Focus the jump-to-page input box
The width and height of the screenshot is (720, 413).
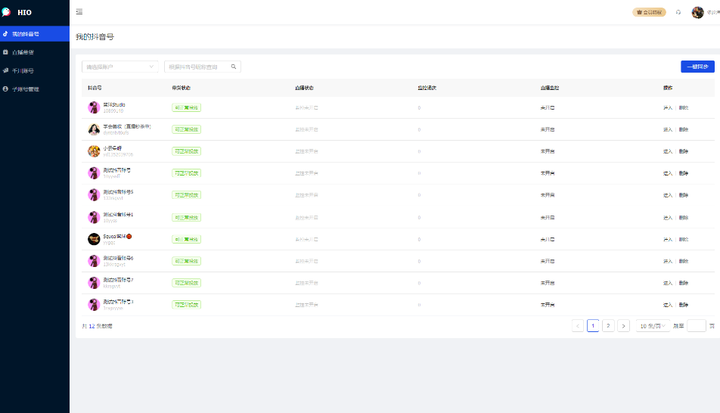(696, 326)
